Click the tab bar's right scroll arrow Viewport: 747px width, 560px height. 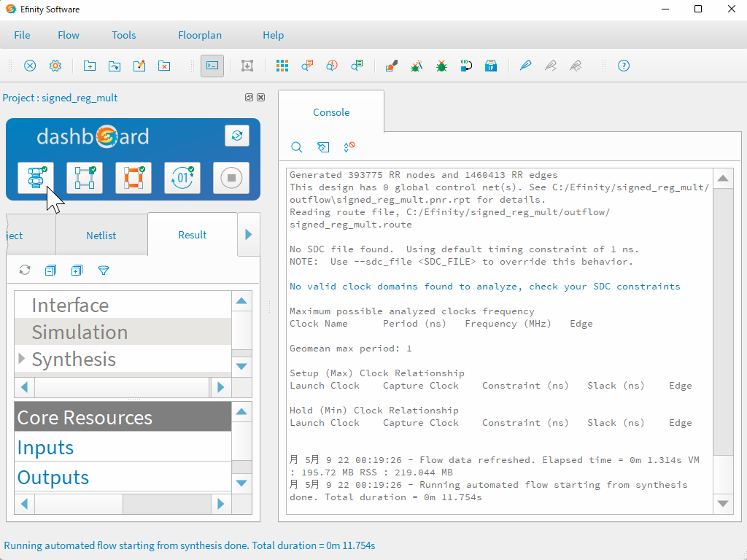click(x=248, y=235)
